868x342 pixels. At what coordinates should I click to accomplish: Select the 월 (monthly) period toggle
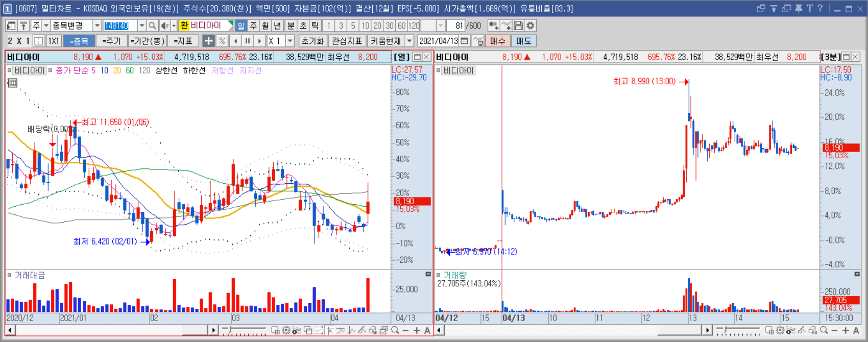pyautogui.click(x=266, y=26)
